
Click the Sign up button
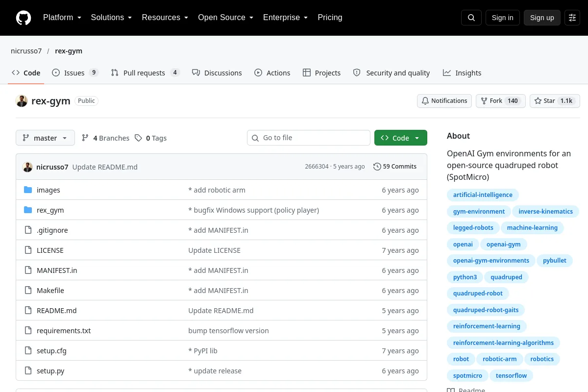(542, 18)
